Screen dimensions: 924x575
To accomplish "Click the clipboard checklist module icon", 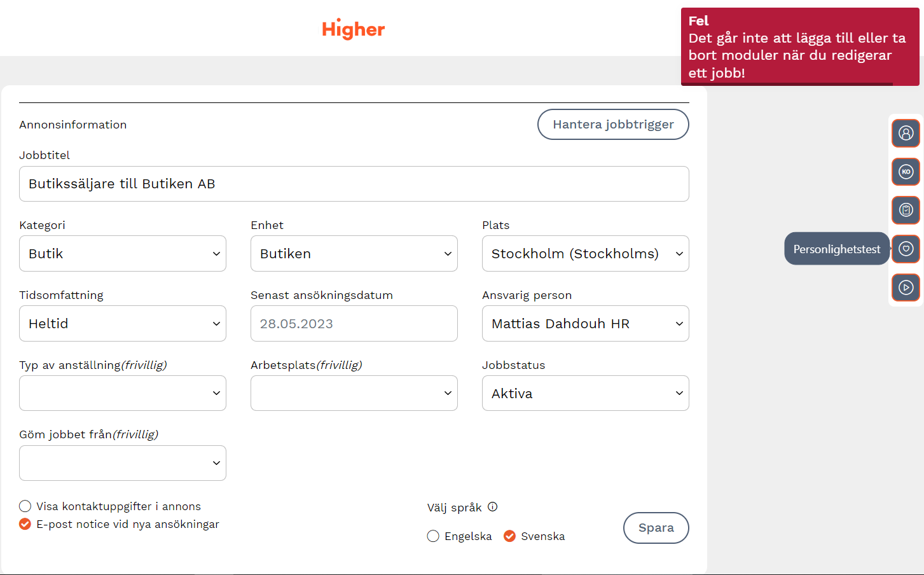I will click(x=906, y=210).
